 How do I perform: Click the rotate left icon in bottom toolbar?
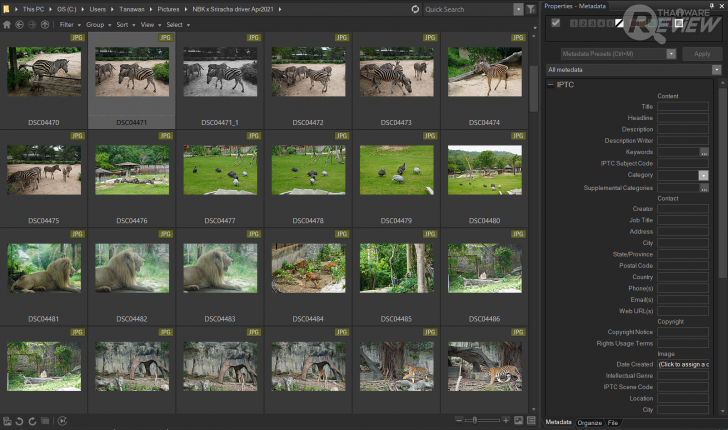(x=20, y=421)
